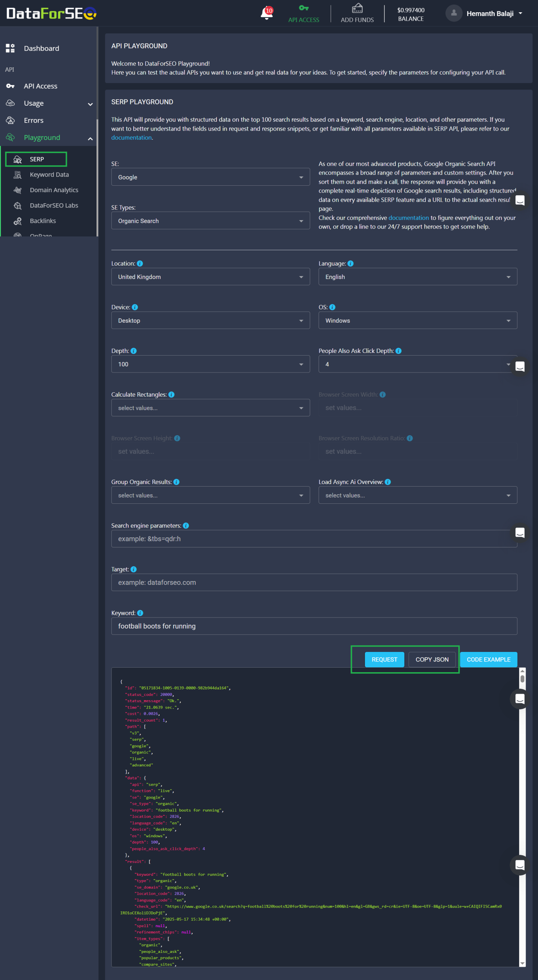Open the SE Google dropdown
Screen dimensions: 538x980
[x=211, y=177]
